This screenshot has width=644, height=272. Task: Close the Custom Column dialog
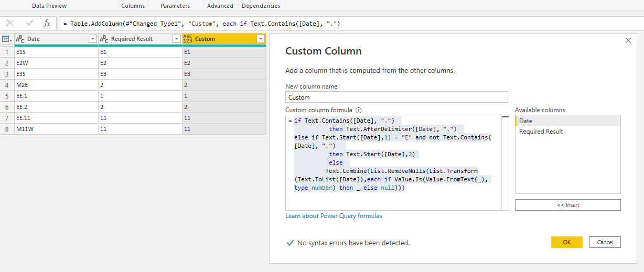628,40
